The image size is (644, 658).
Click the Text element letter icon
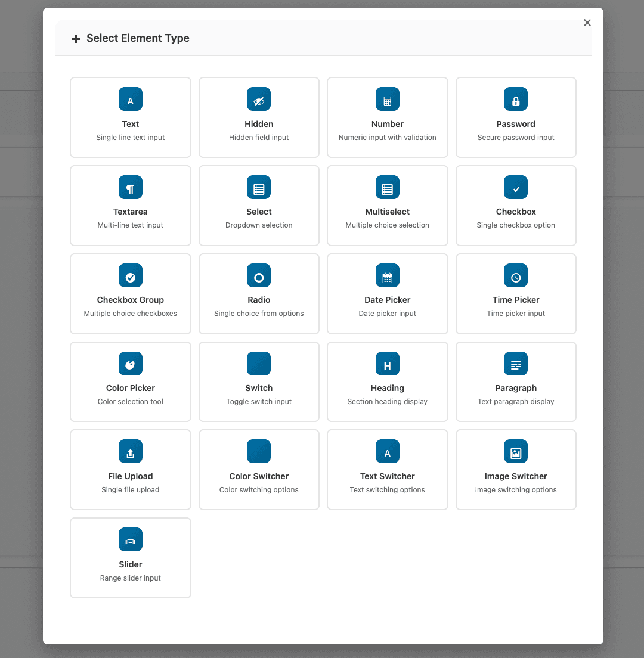(131, 100)
